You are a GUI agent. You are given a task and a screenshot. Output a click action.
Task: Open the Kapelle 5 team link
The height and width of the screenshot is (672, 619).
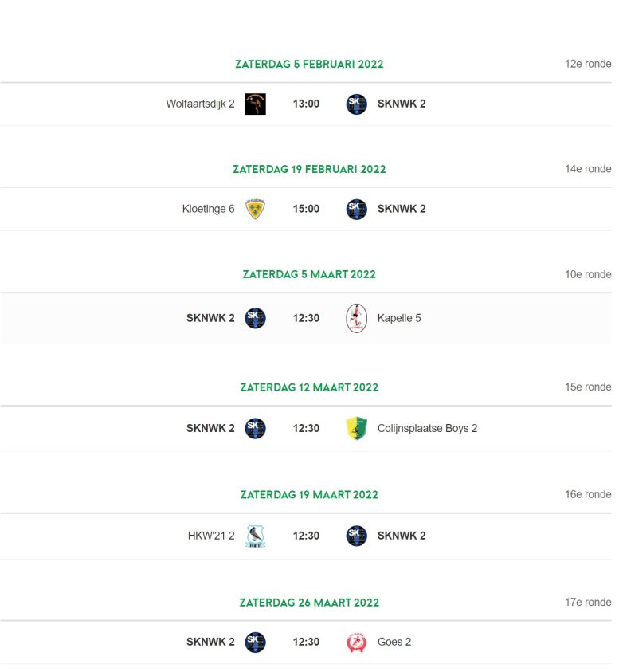[399, 318]
